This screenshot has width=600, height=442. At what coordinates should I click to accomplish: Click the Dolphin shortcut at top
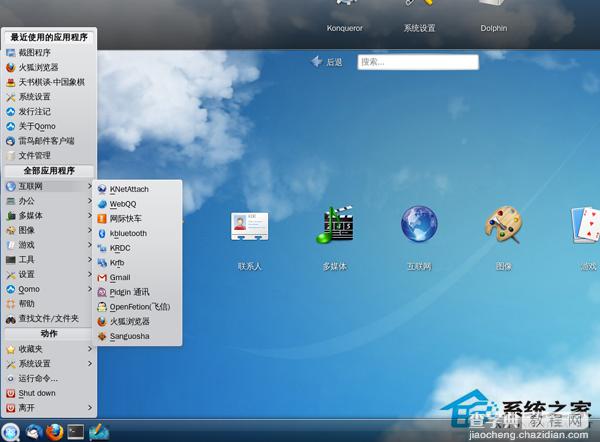[494, 16]
